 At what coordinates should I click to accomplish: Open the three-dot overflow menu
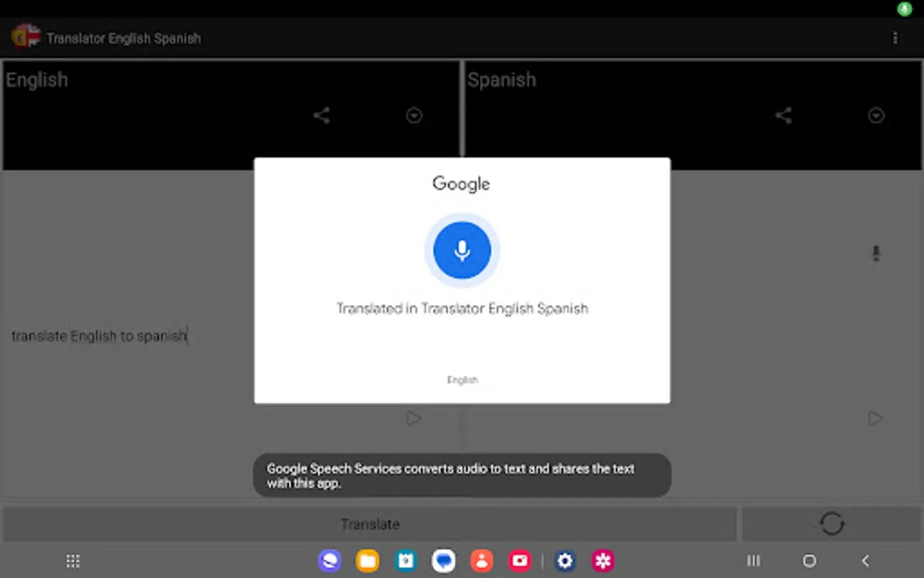click(x=895, y=38)
